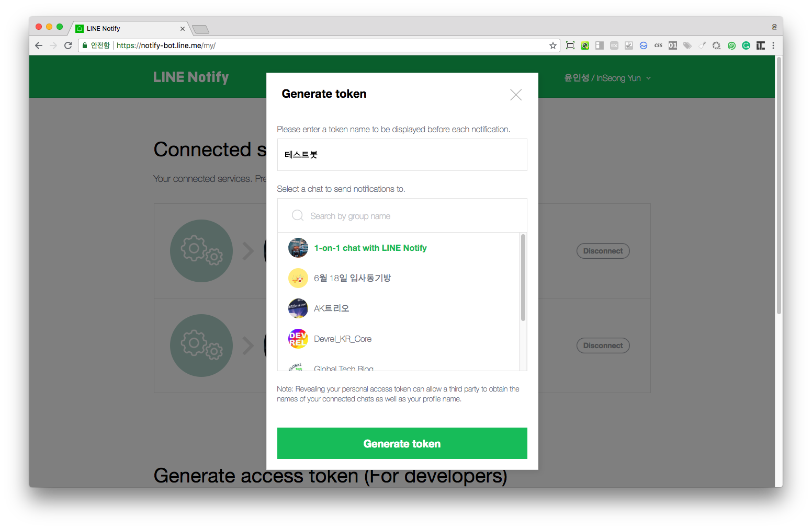Click the aperture shutter extension icon
This screenshot has height=529, width=812.
pyautogui.click(x=717, y=45)
